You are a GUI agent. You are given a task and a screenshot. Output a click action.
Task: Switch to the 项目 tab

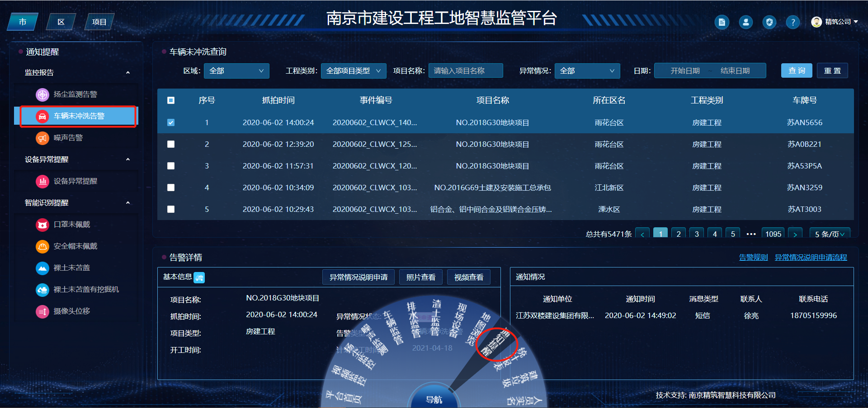pyautogui.click(x=99, y=22)
